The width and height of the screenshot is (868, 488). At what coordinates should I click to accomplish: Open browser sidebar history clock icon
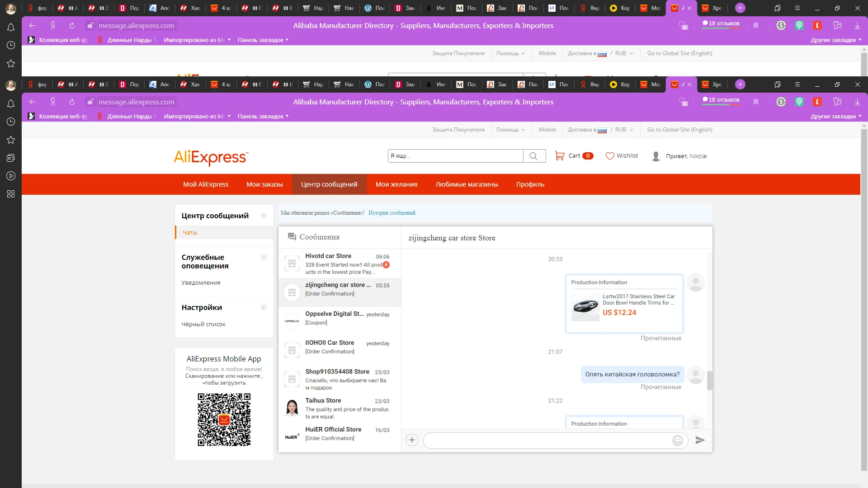pyautogui.click(x=11, y=122)
